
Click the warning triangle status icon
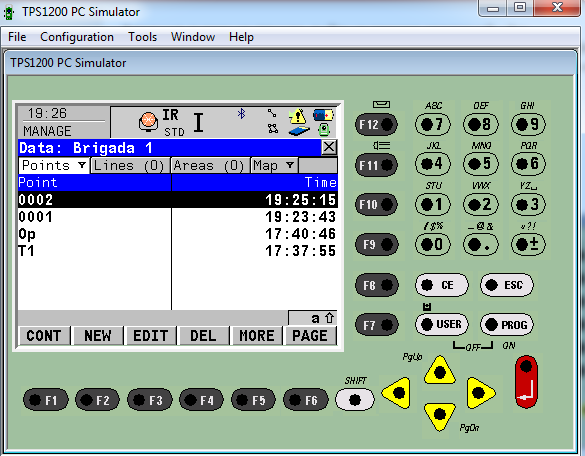(297, 116)
